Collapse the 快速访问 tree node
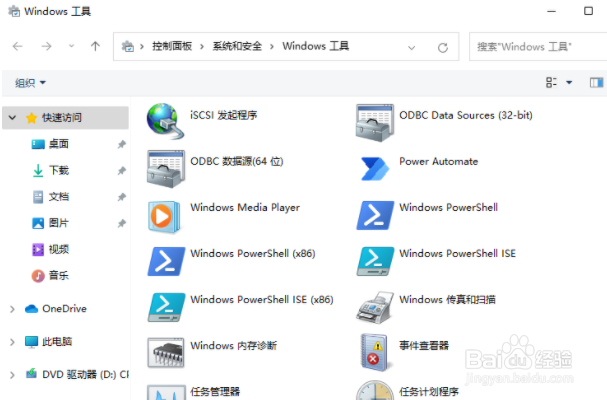 [x=12, y=117]
